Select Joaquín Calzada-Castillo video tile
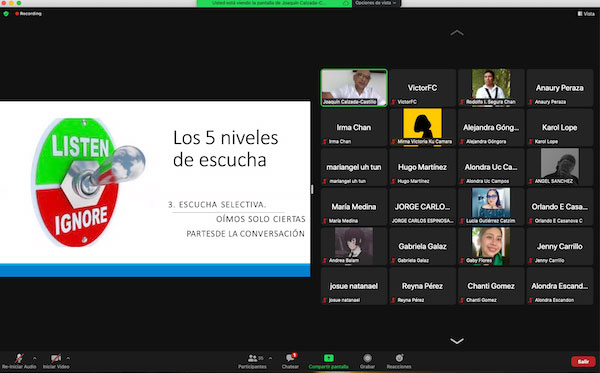Image resolution: width=600 pixels, height=373 pixels. [x=354, y=88]
